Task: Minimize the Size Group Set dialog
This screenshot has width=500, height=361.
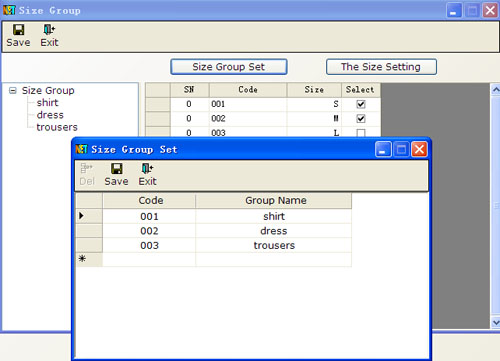Action: click(x=383, y=149)
